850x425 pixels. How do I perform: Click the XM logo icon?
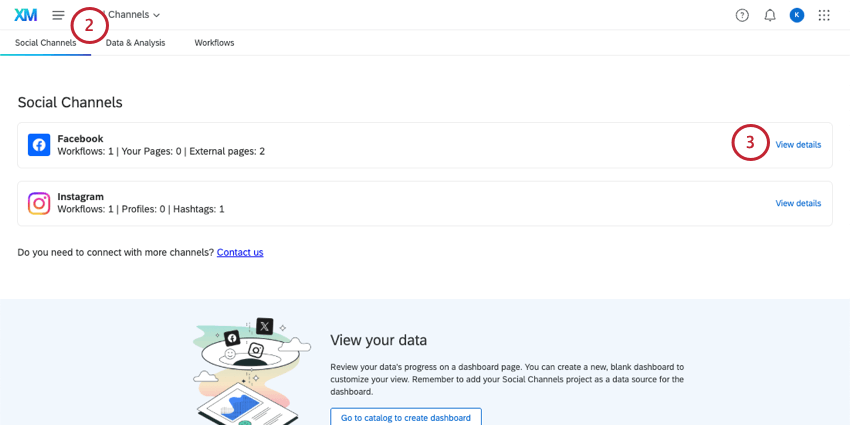25,15
